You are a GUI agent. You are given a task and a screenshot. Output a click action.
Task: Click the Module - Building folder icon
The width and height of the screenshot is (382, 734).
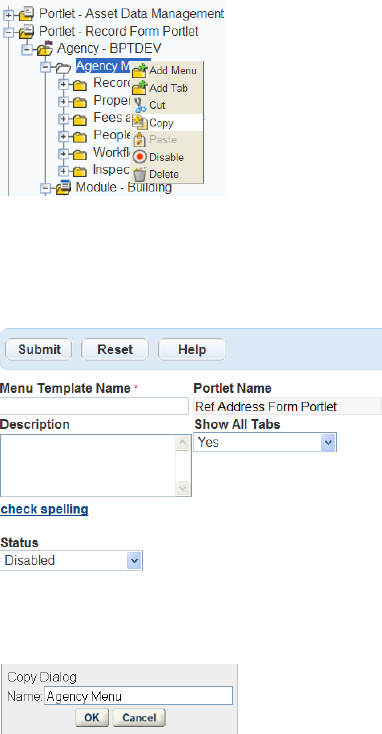click(63, 188)
